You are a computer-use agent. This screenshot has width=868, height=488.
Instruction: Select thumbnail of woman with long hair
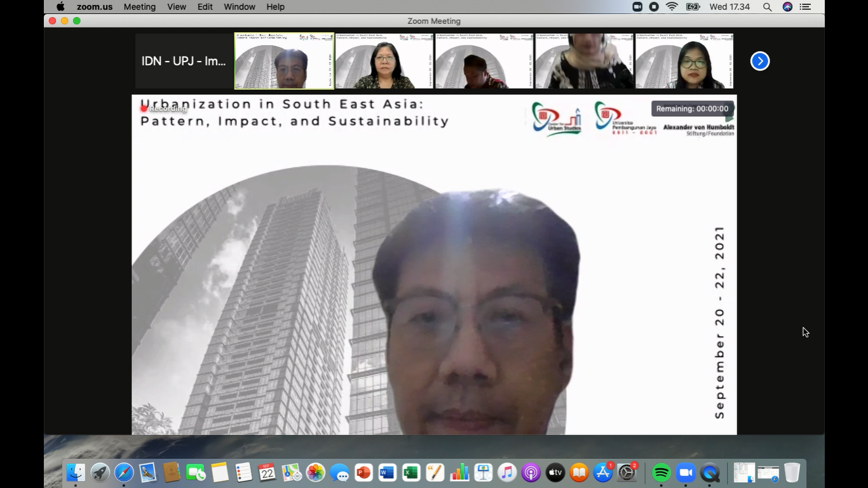[684, 61]
